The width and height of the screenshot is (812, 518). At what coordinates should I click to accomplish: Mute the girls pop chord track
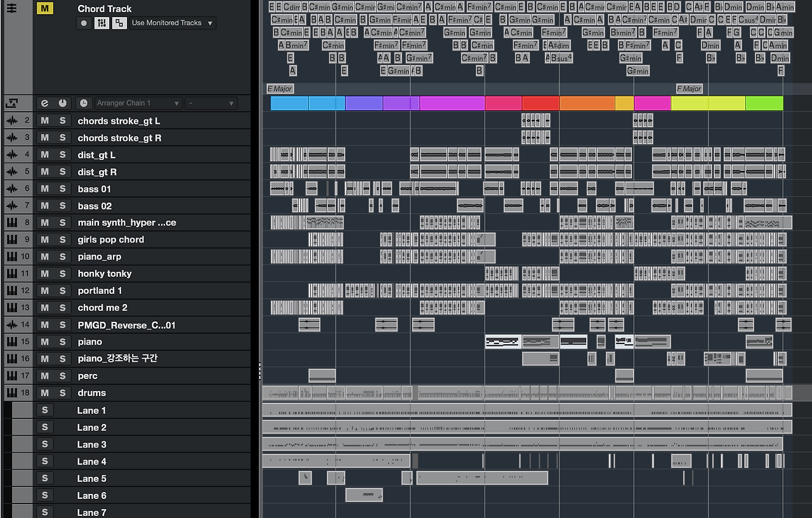click(44, 239)
